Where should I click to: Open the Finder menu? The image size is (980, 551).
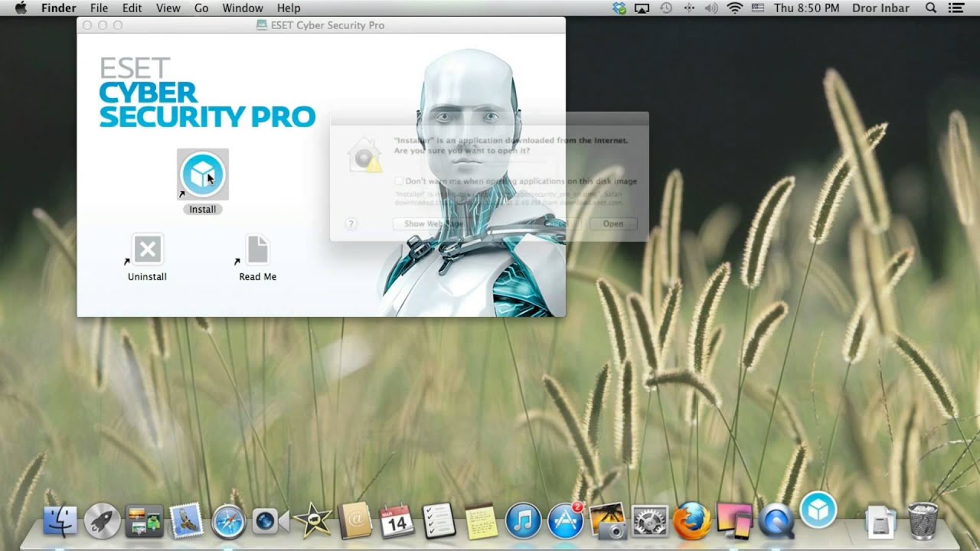pyautogui.click(x=58, y=8)
